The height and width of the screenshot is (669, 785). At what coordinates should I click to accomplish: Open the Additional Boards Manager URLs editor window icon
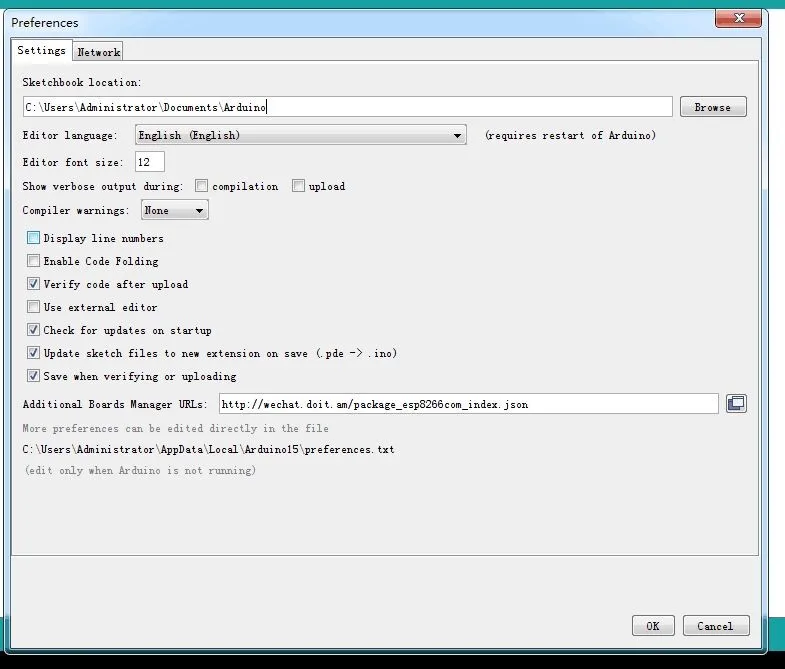click(x=736, y=404)
